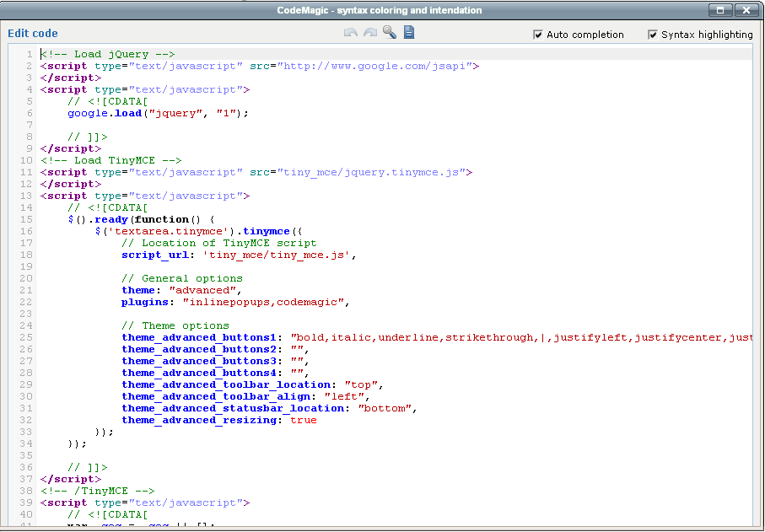
Task: Click the 'textarea.tinymce' selector string
Action: [169, 231]
